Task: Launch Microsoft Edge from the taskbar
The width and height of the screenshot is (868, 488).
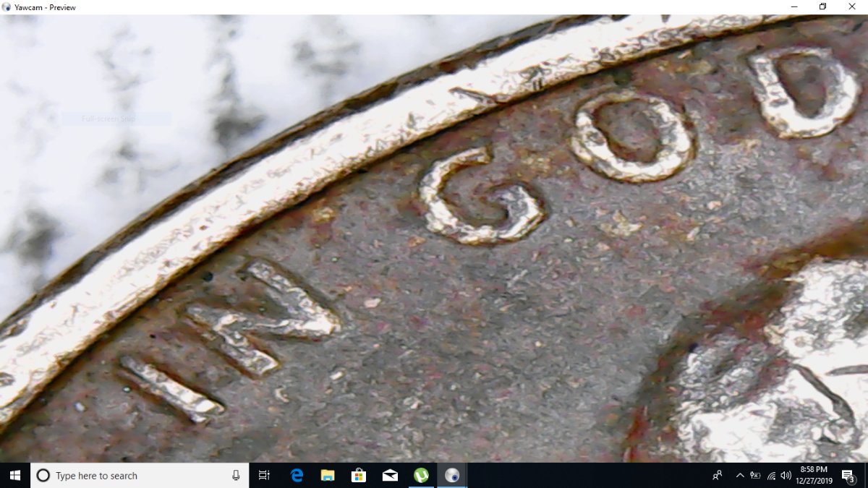Action: tap(297, 475)
